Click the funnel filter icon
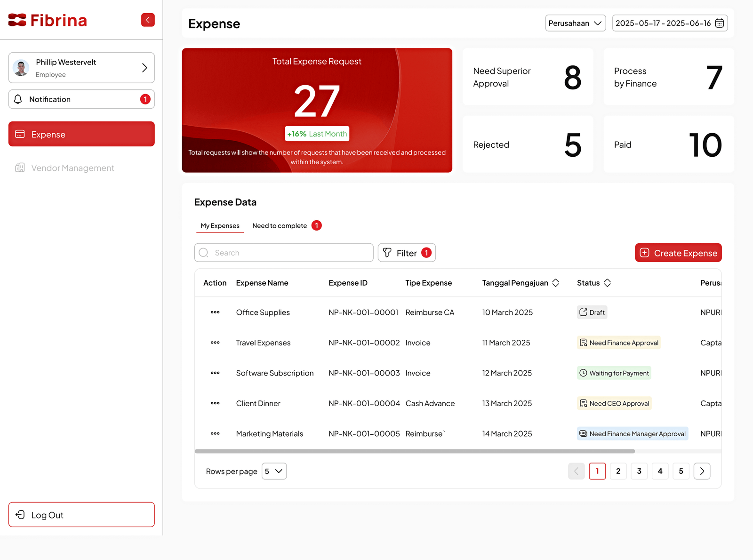The image size is (753, 560). point(387,253)
